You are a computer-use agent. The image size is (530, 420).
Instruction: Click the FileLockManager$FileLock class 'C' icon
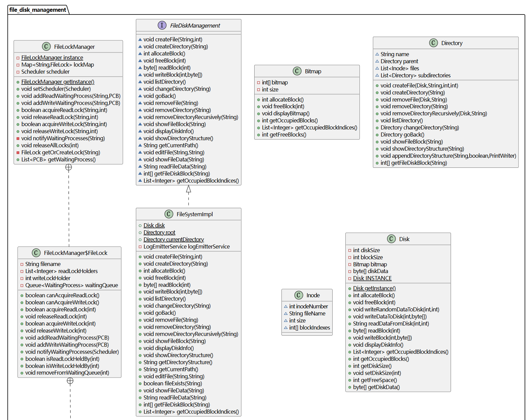click(36, 253)
